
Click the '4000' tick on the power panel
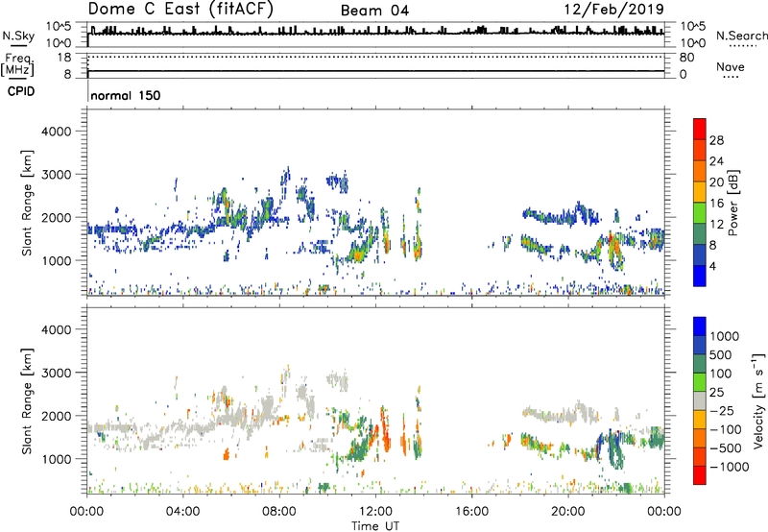[x=56, y=132]
